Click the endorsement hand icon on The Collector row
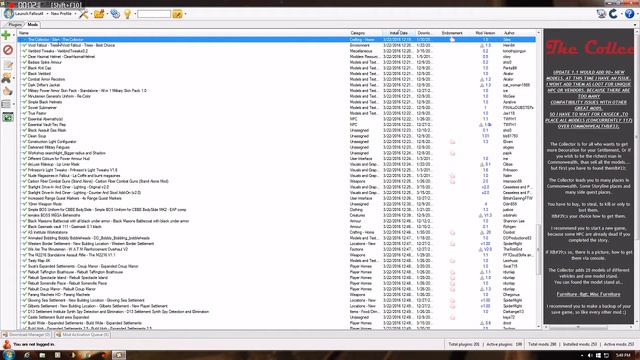640x360 pixels. pyautogui.click(x=452, y=40)
